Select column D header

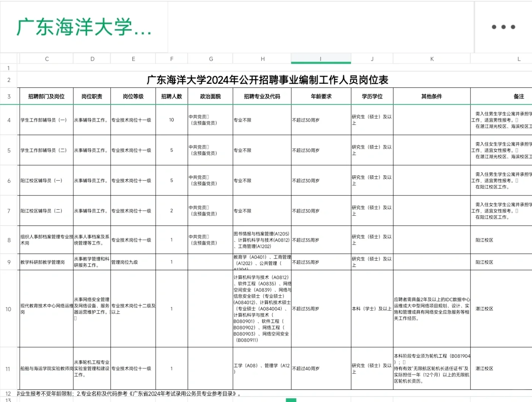(92, 59)
